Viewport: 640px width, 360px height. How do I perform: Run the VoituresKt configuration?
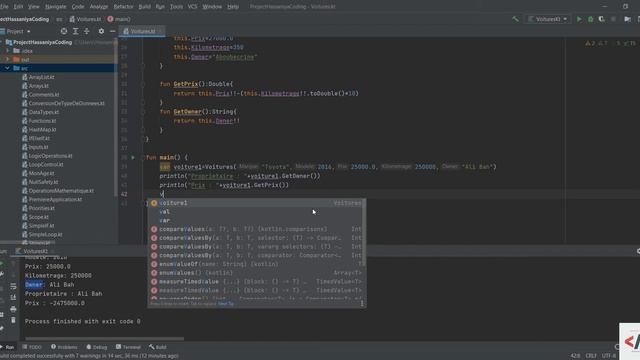tap(579, 19)
